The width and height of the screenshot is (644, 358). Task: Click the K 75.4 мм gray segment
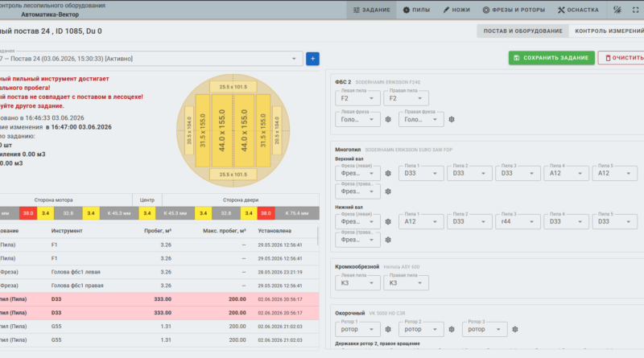coord(296,213)
